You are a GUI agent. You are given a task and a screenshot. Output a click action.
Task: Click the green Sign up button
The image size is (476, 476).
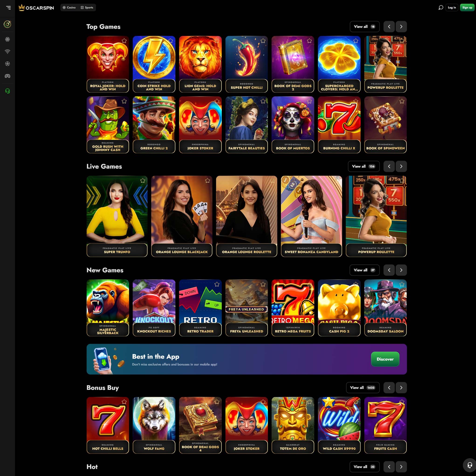pos(467,8)
